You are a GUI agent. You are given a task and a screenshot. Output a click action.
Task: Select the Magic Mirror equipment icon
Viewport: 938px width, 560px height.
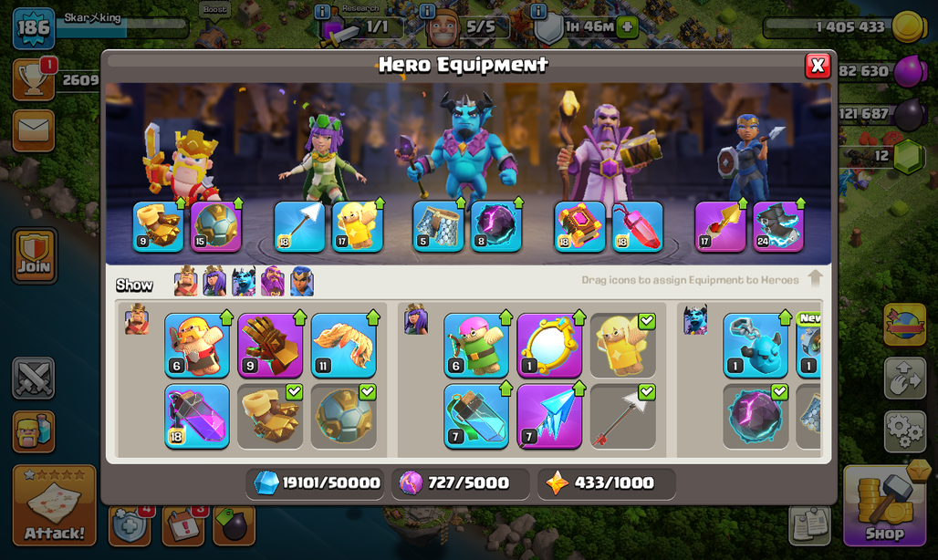549,346
